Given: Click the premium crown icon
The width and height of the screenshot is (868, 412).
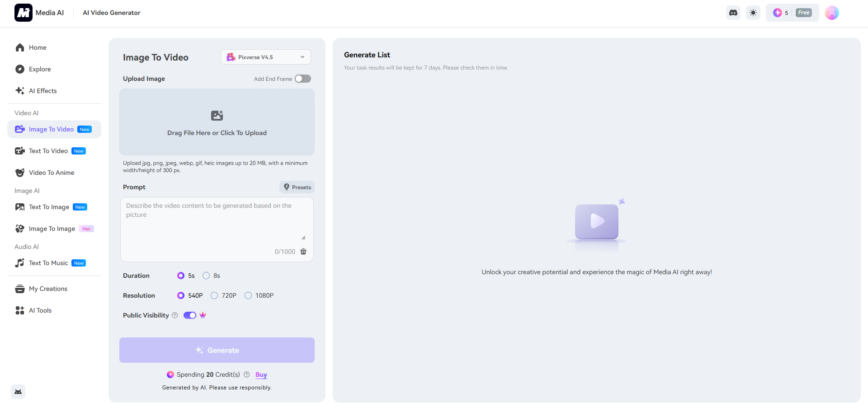Looking at the screenshot, I should click(x=203, y=315).
